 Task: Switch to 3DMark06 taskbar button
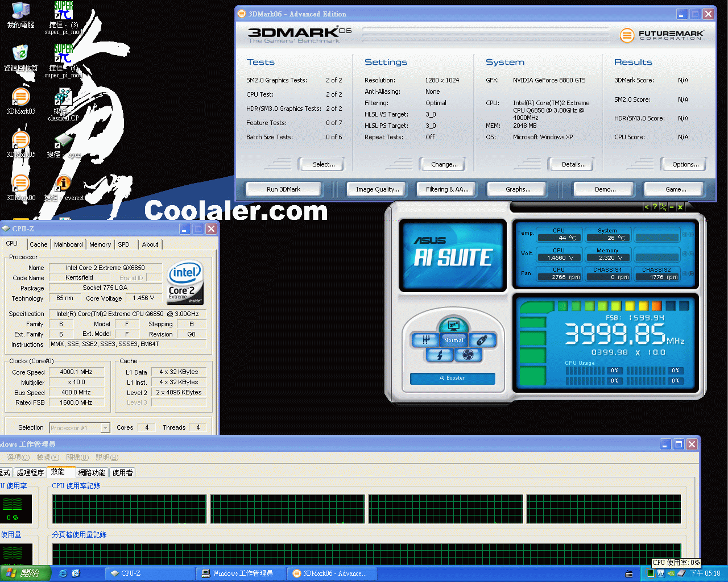[332, 573]
